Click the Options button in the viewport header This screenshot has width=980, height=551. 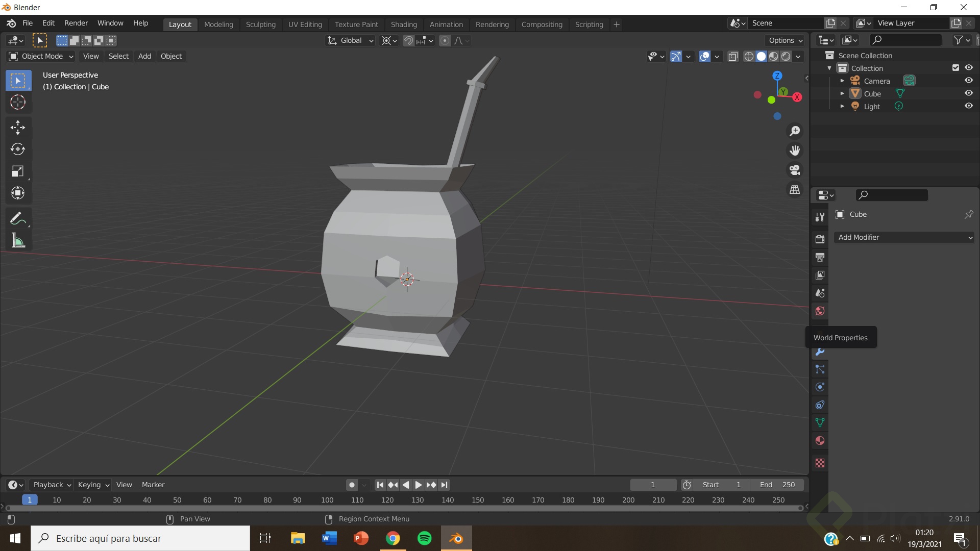point(786,40)
